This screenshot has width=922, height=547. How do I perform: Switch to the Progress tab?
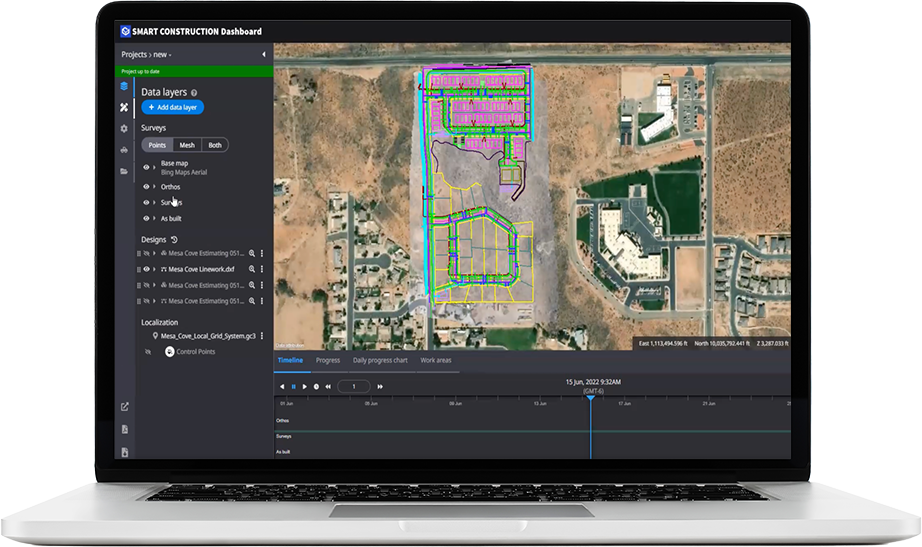click(328, 361)
